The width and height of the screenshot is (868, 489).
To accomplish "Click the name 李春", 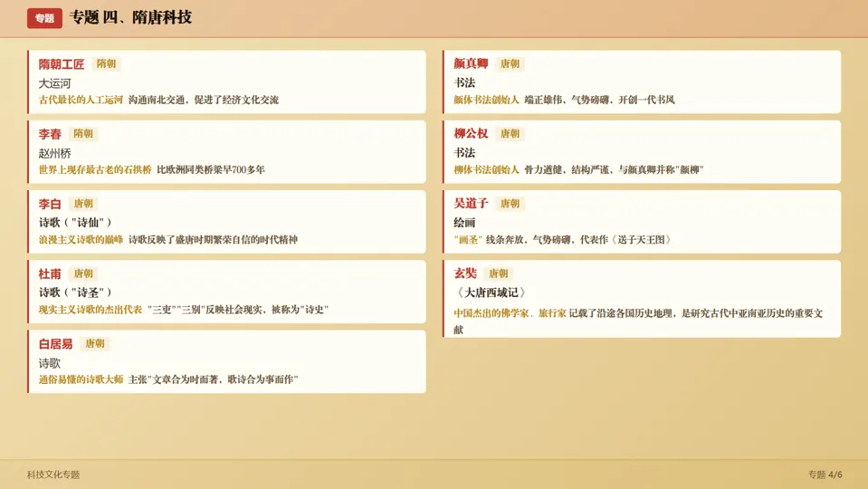I will (x=50, y=134).
